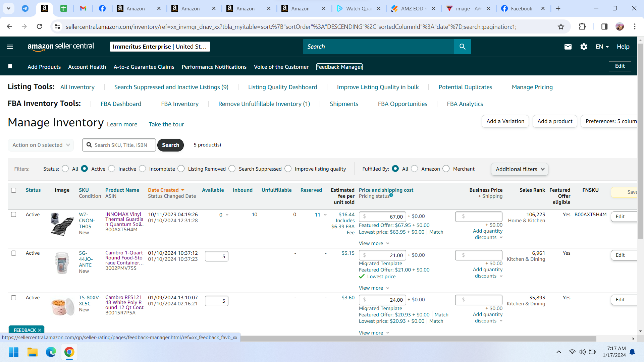Image resolution: width=644 pixels, height=362 pixels.
Task: Select the Status All radio button
Action: coord(65,169)
